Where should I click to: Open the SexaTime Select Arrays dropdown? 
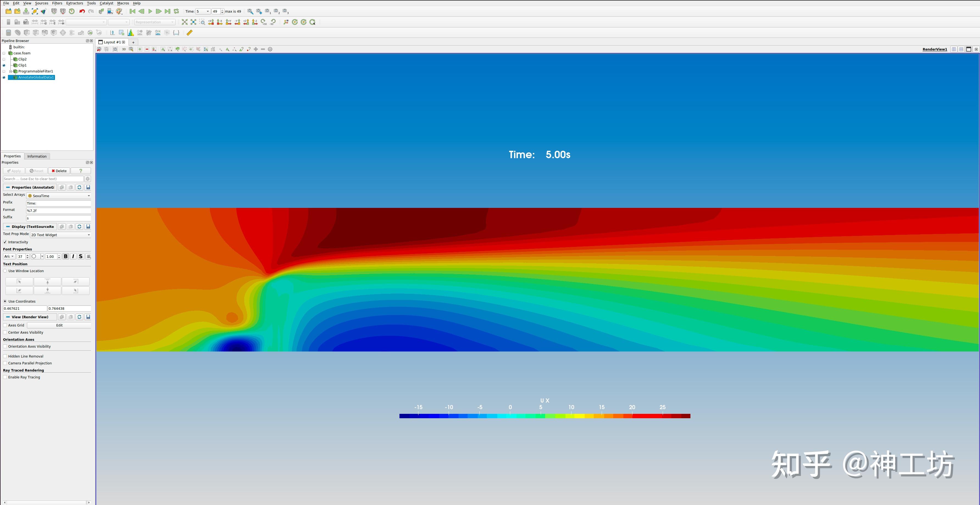(59, 196)
